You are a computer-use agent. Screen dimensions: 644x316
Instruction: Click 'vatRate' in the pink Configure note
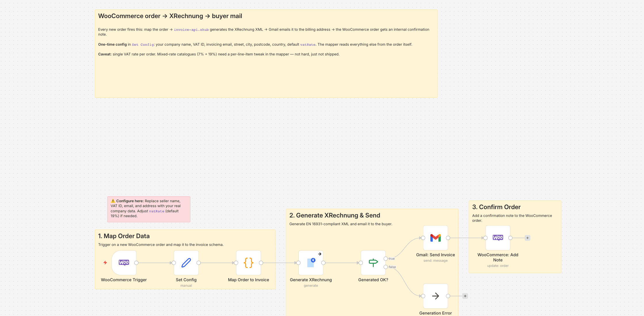[x=157, y=211]
